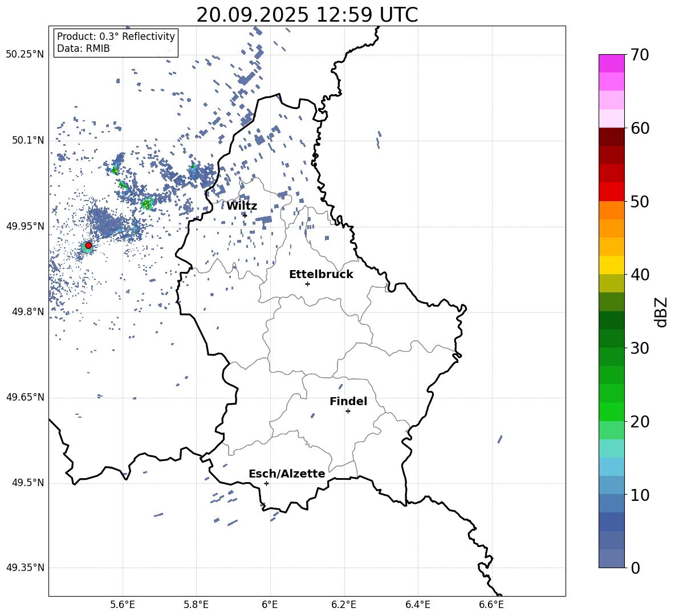
Task: Click the 'Data: RMIB' text
Action: (83, 48)
